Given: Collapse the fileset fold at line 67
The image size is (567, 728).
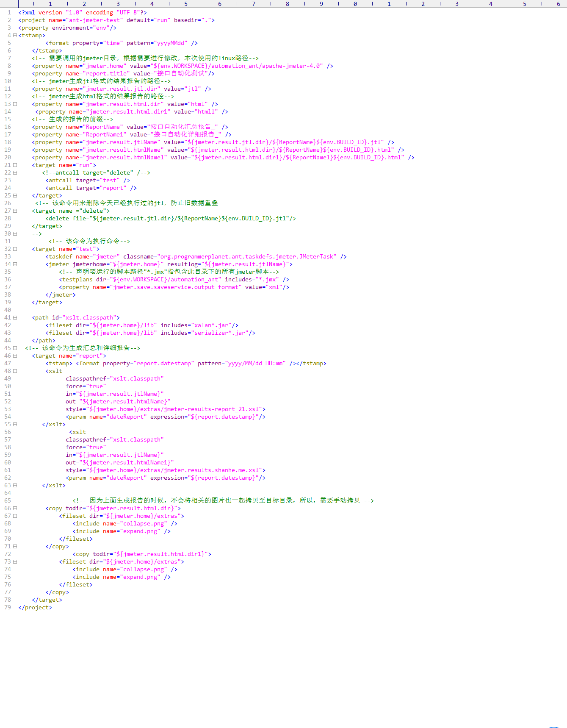Looking at the screenshot, I should tap(15, 516).
